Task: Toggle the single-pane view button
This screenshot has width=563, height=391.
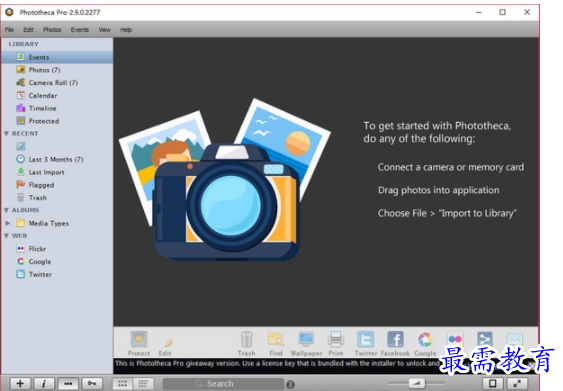Action: tap(493, 383)
